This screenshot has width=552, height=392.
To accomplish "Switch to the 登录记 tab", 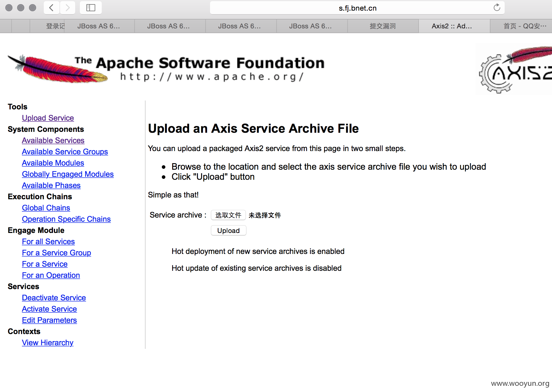I will click(x=47, y=26).
